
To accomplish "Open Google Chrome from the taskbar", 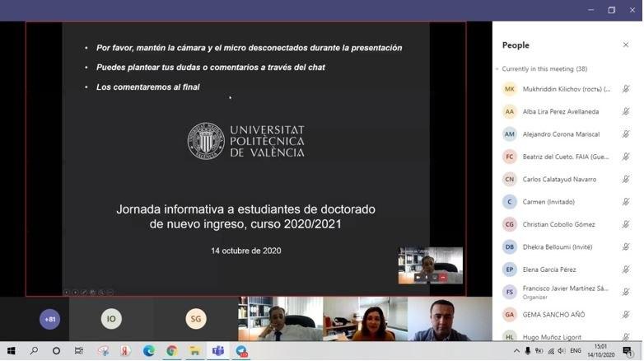I will click(171, 351).
